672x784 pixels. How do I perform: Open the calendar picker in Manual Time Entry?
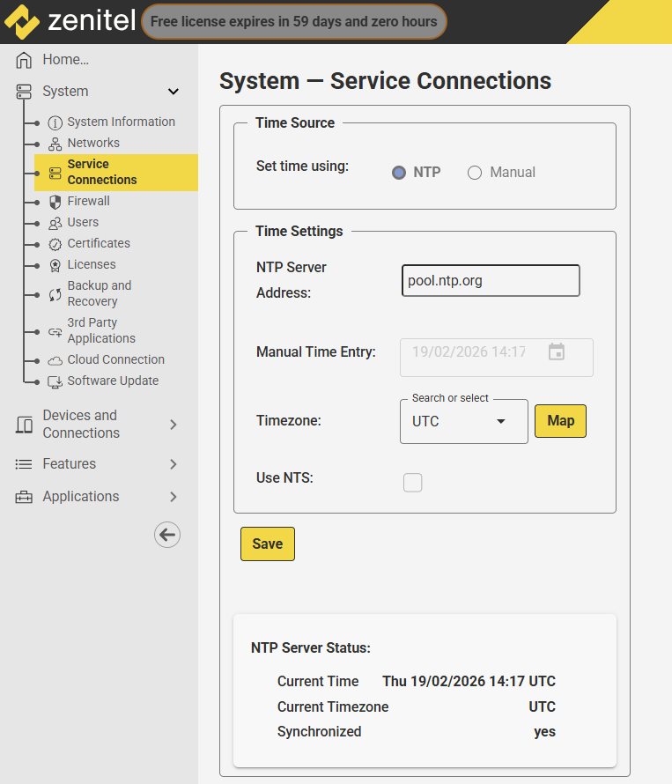[x=556, y=352]
